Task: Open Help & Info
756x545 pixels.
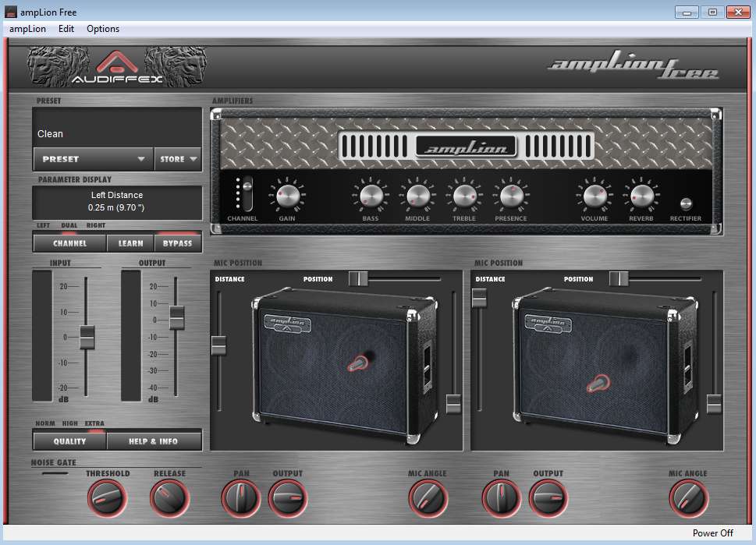Action: click(x=154, y=441)
